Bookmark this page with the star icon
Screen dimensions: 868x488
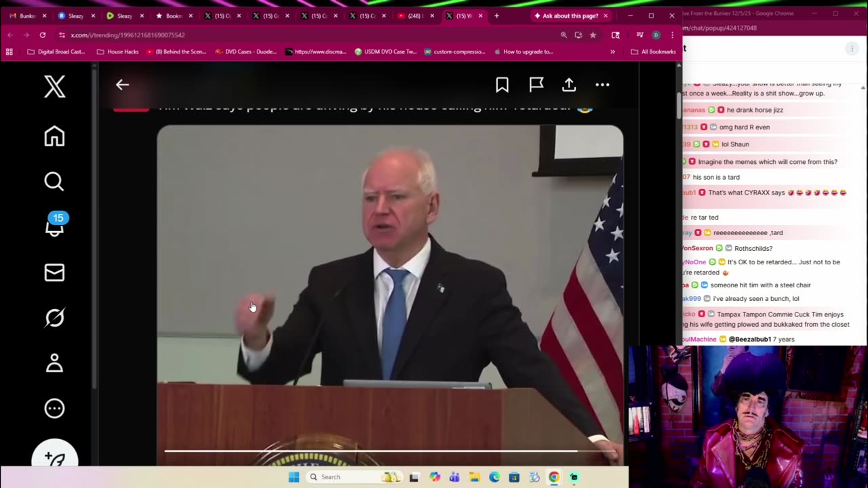coord(593,35)
